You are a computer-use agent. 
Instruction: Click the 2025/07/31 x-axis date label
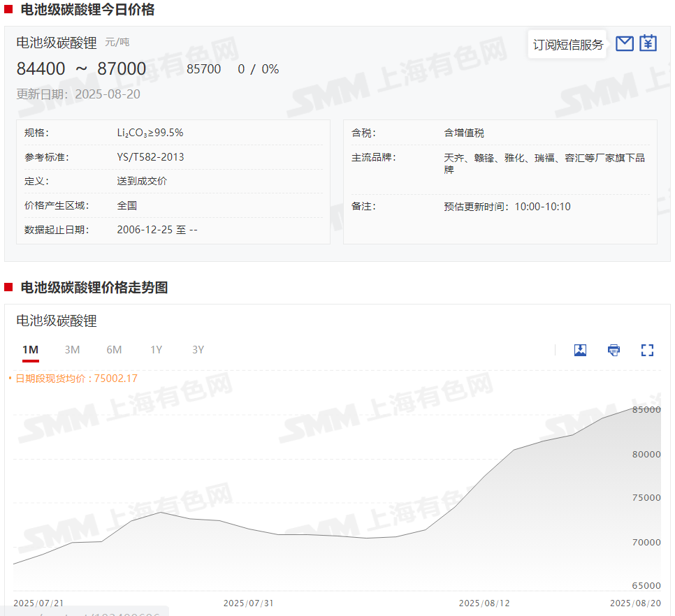point(248,603)
